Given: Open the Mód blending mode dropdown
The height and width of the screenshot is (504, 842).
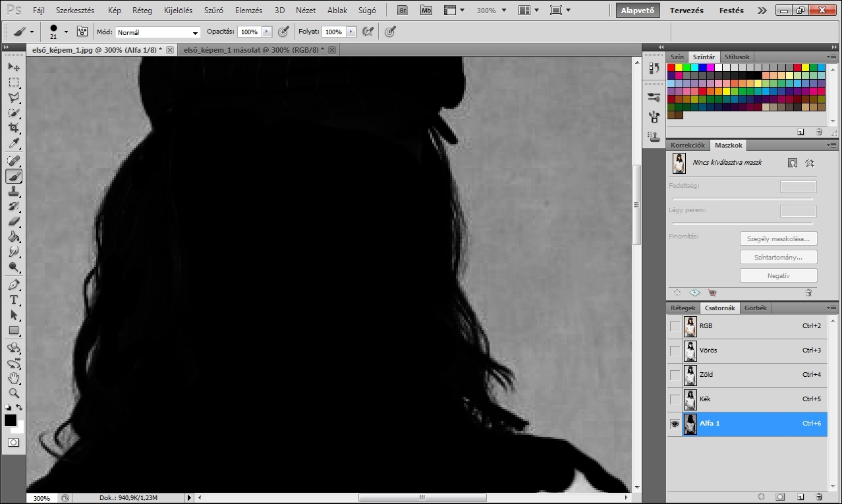Looking at the screenshot, I should pos(158,32).
